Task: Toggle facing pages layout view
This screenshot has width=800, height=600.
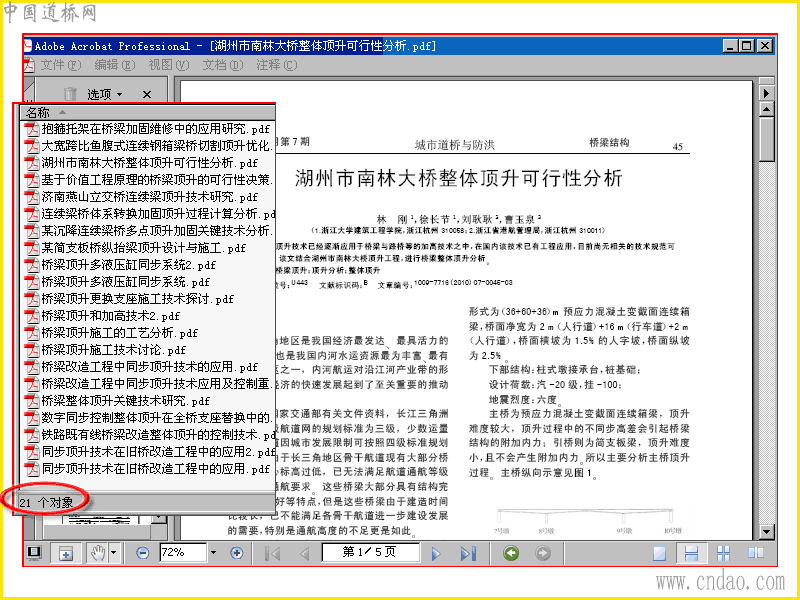Action: point(756,553)
